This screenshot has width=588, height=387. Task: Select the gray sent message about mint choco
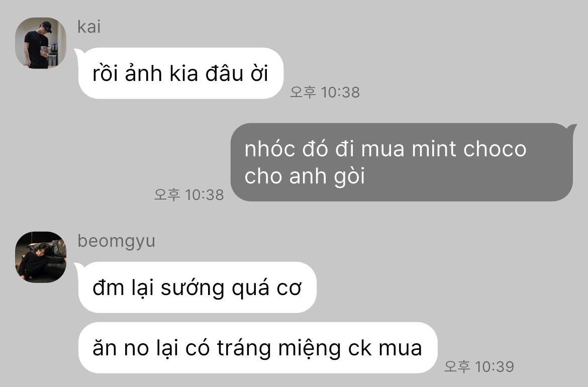pyautogui.click(x=402, y=162)
